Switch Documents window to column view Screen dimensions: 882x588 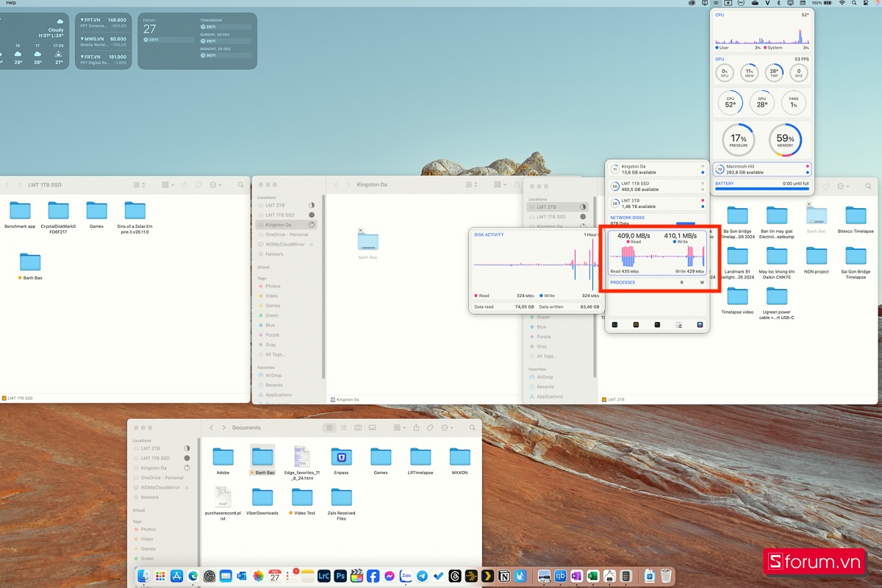pyautogui.click(x=358, y=427)
